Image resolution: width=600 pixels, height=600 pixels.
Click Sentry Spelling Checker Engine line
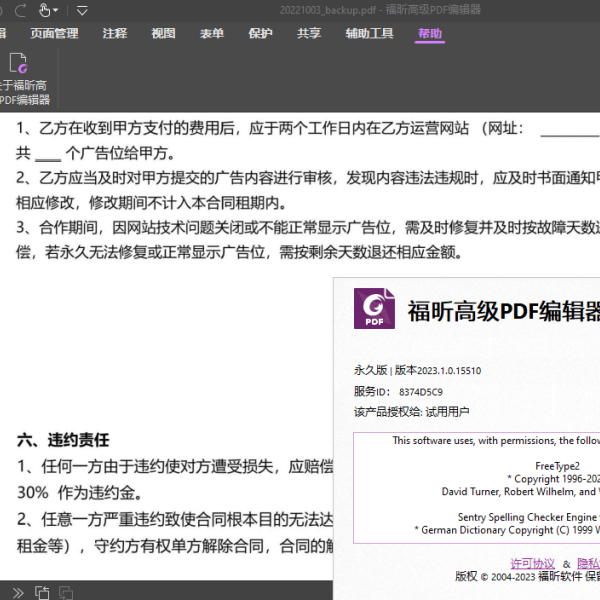tap(527, 517)
